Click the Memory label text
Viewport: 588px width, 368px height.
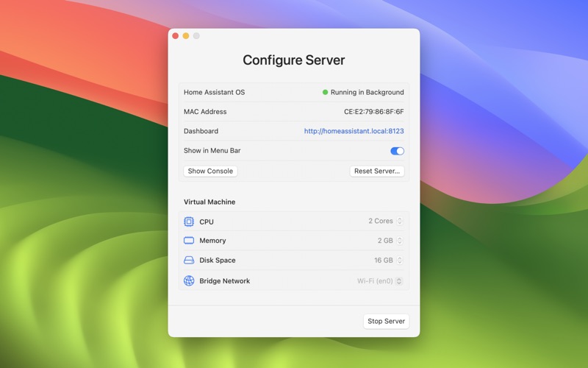click(212, 241)
